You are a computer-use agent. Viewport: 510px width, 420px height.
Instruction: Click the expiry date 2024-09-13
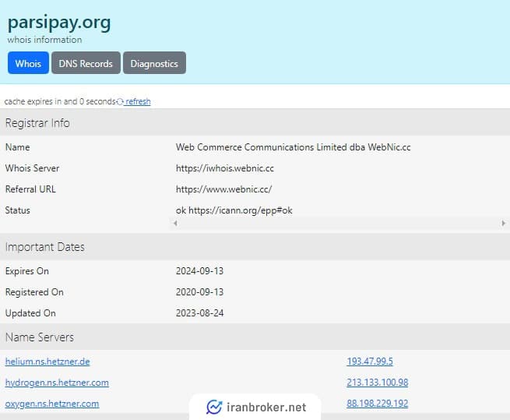coord(199,271)
